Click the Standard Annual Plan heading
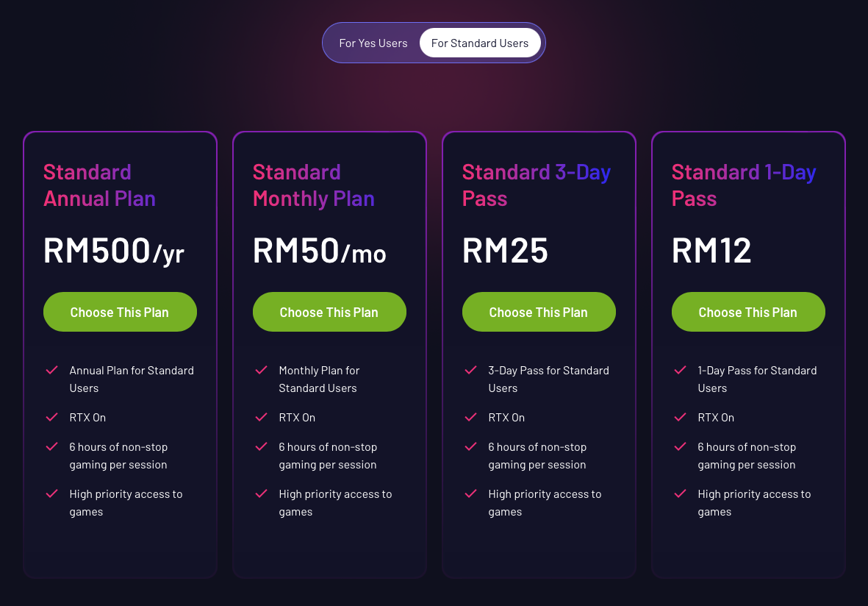Screen dimensions: 868x606 (x=100, y=185)
